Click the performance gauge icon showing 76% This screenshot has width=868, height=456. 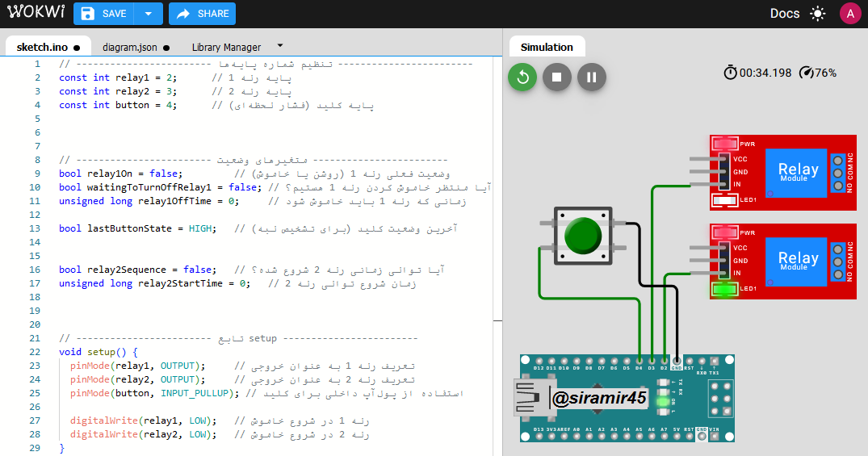[806, 73]
